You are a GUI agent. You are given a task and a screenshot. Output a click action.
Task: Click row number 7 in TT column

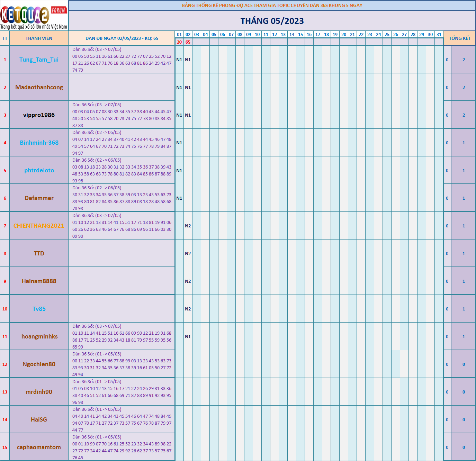5,226
